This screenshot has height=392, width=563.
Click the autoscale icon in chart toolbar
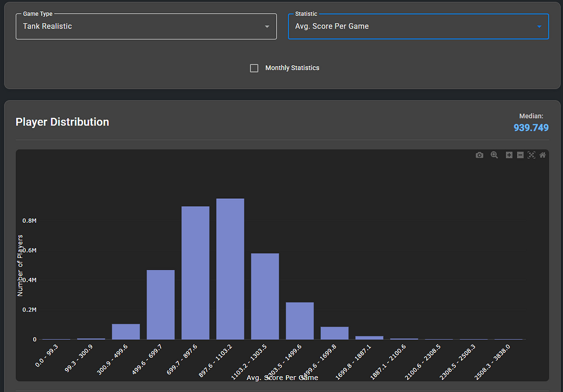pyautogui.click(x=531, y=155)
